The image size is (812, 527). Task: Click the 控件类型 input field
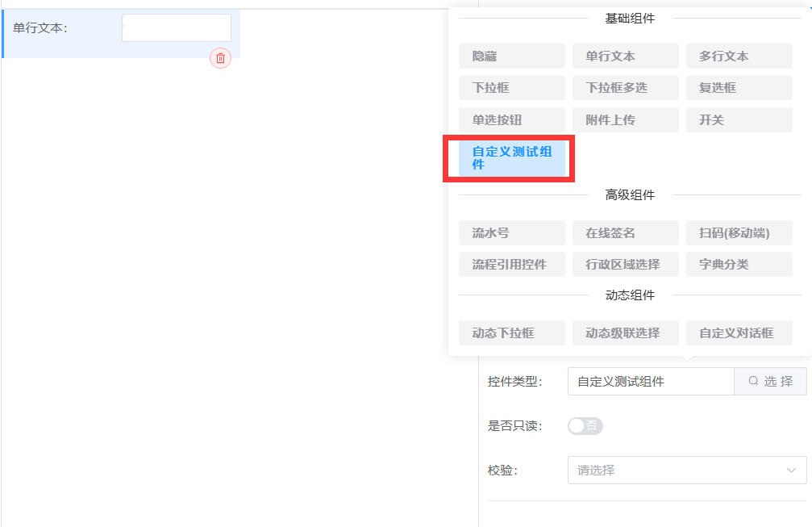pos(651,382)
